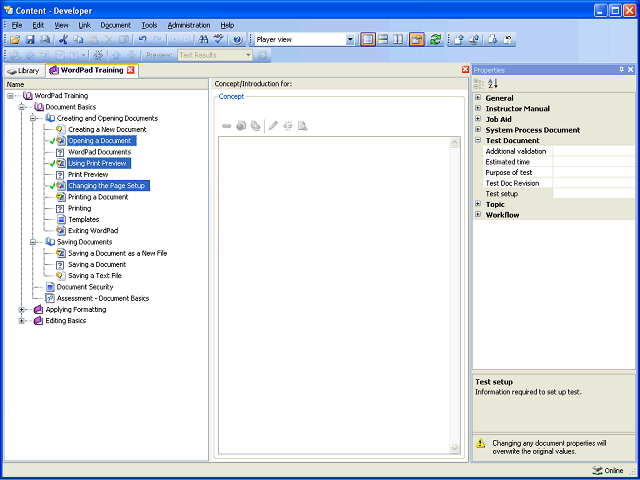Collapse the Document Basics tree node
The image size is (640, 480).
coord(22,107)
